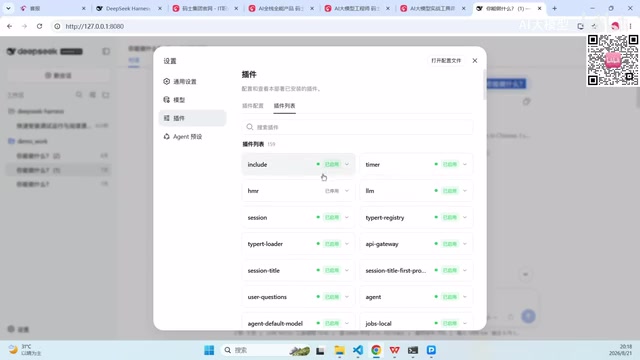Click the typert-loader plugin name
Viewport: 640px width, 360px height.
pos(265,244)
